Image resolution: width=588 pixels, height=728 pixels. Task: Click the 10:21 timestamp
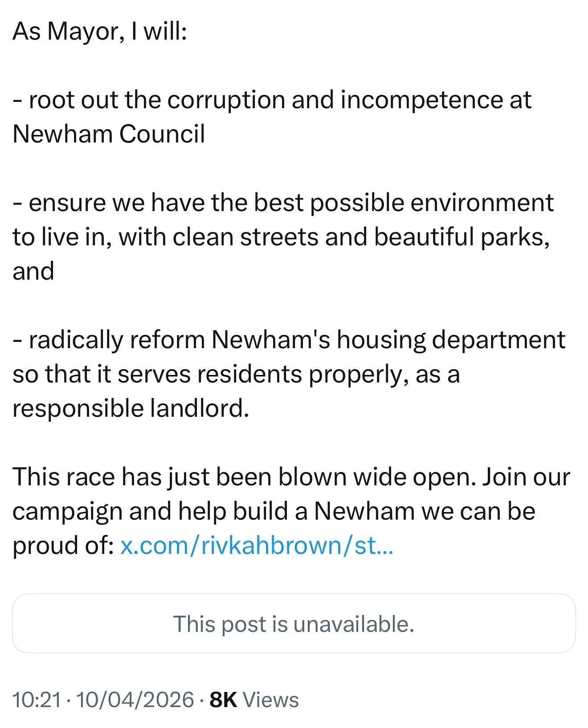[x=37, y=700]
